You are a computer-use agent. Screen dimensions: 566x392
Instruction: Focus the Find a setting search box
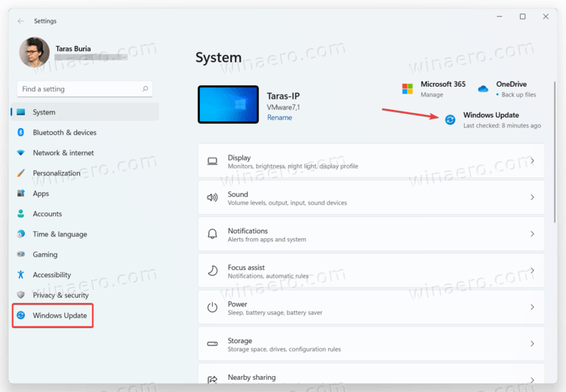85,89
